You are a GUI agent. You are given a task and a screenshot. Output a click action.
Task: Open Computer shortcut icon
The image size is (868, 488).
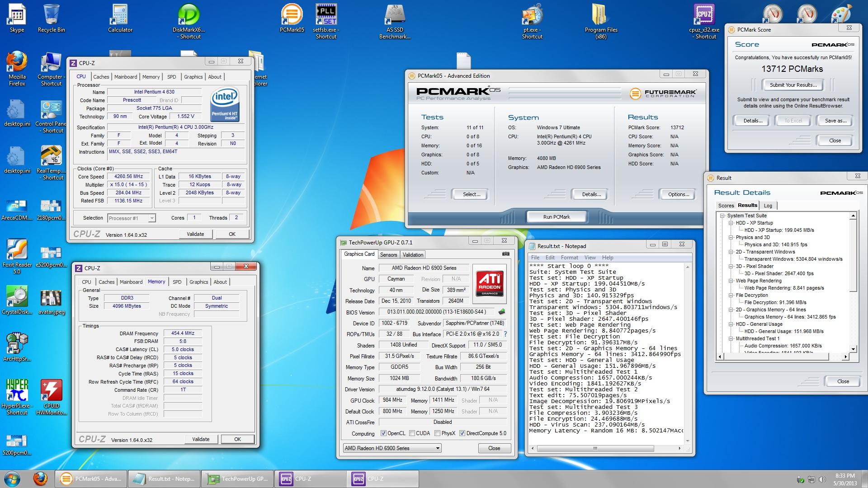point(51,68)
